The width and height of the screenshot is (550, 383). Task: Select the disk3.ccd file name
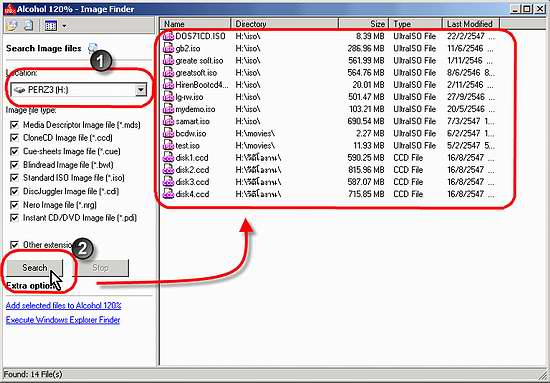pos(192,182)
